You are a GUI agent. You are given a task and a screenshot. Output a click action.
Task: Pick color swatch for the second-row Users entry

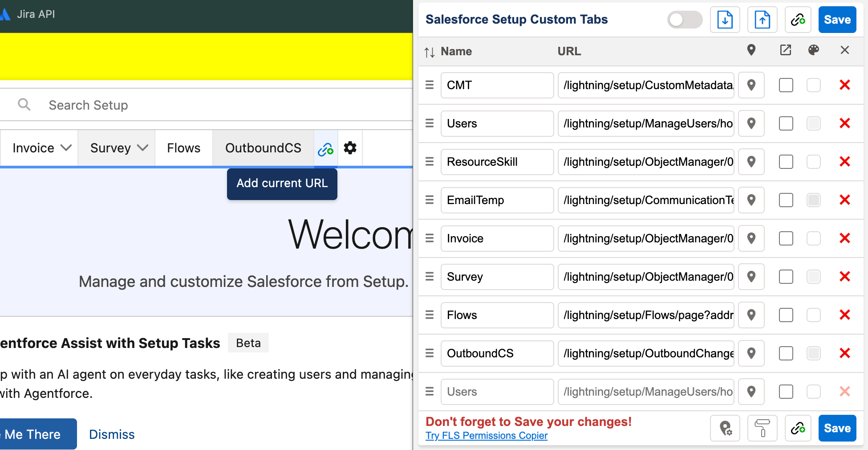tap(814, 123)
